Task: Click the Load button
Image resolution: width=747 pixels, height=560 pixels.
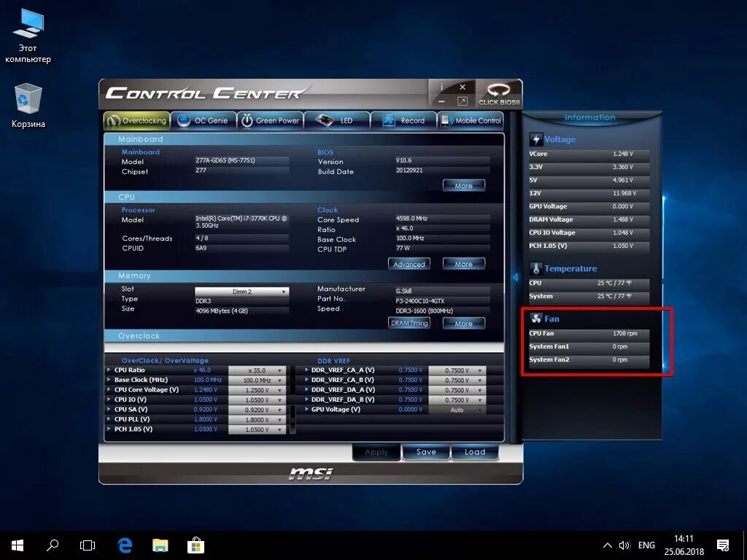Action: click(x=475, y=452)
